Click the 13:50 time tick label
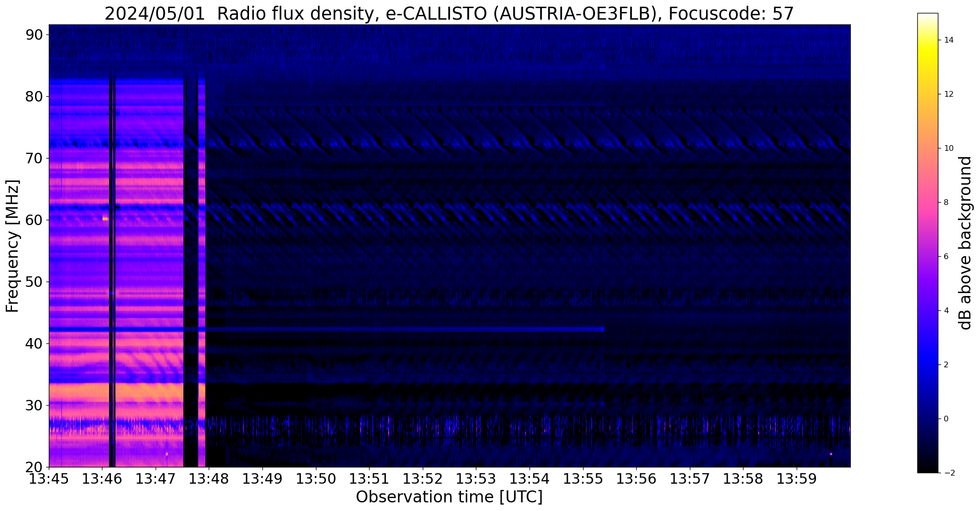Screen dimensions: 980x511 [x=315, y=479]
